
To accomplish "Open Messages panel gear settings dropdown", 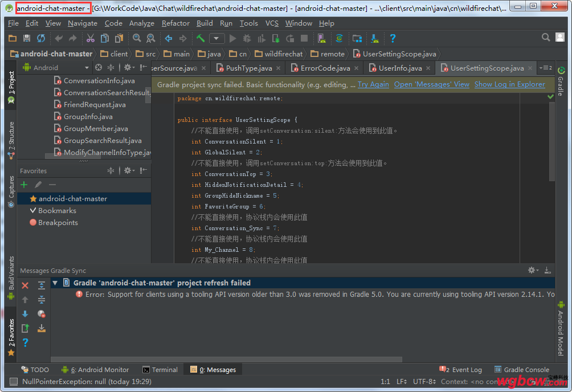I will 533,270.
